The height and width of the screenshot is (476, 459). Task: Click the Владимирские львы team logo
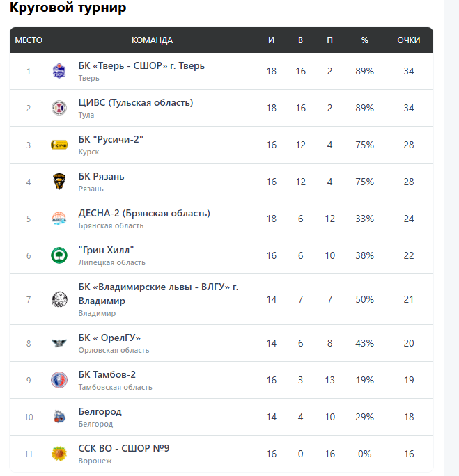coord(59,299)
